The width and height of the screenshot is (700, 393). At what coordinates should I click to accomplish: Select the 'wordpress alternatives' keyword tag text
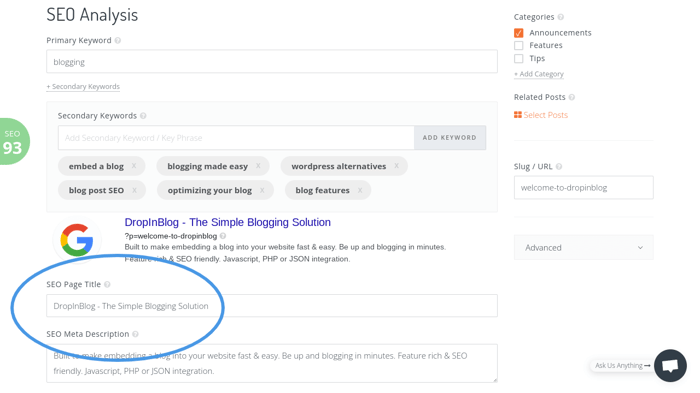(339, 166)
